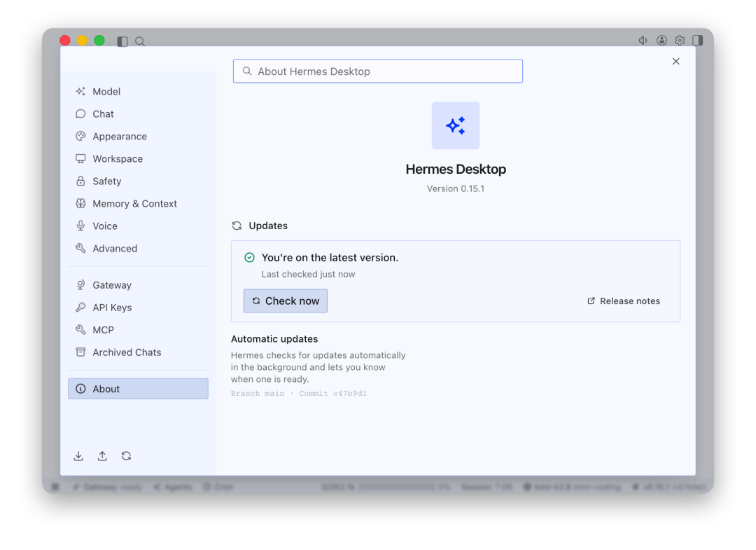The image size is (756, 550).
Task: Open settings via the gear icon
Action: (680, 41)
